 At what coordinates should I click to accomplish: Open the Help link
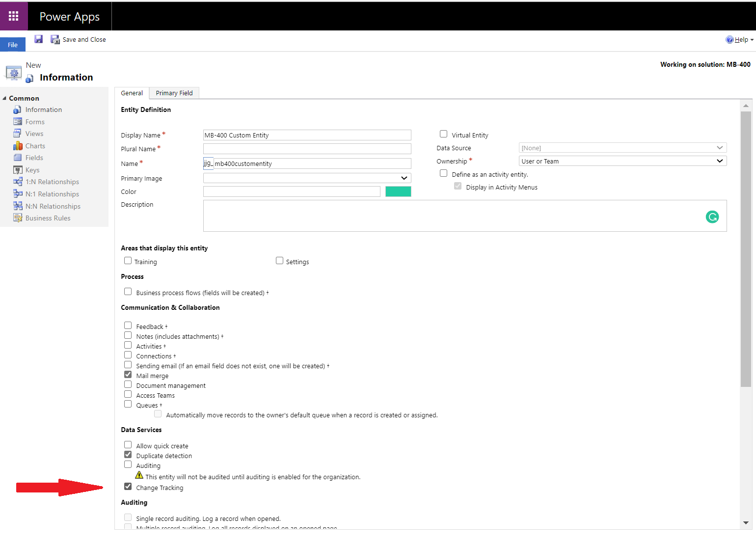coord(741,40)
